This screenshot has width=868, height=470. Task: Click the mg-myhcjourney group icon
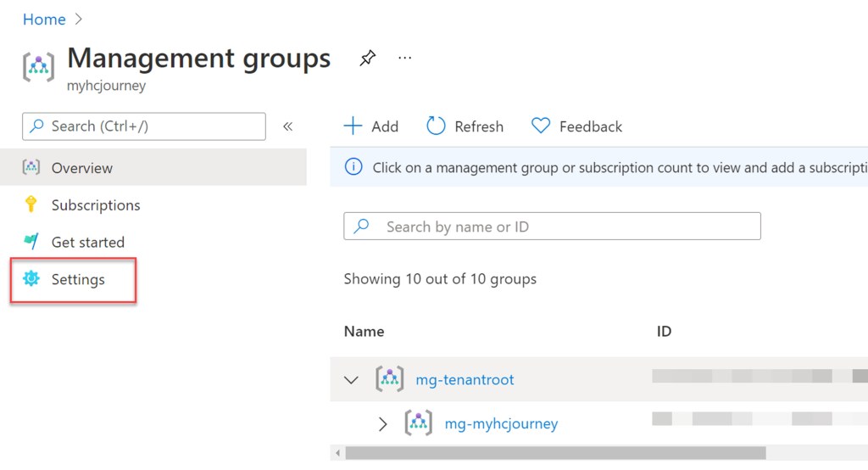[419, 423]
